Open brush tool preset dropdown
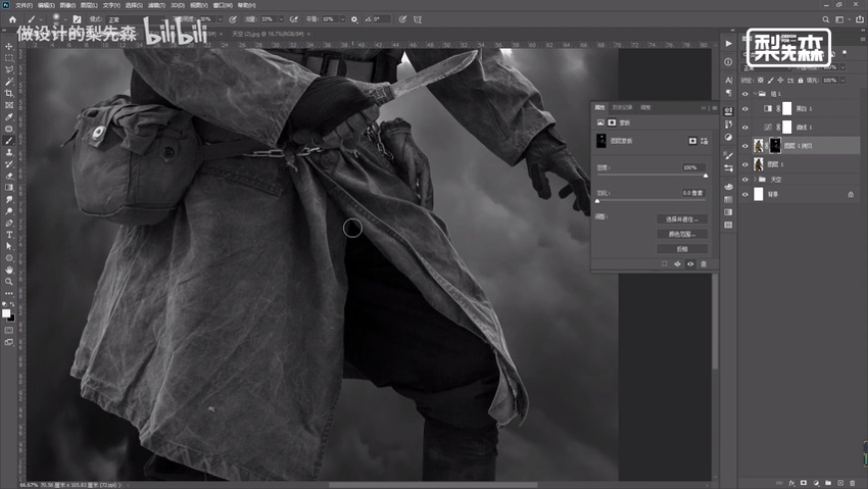Screen dimensions: 868x489 point(42,19)
